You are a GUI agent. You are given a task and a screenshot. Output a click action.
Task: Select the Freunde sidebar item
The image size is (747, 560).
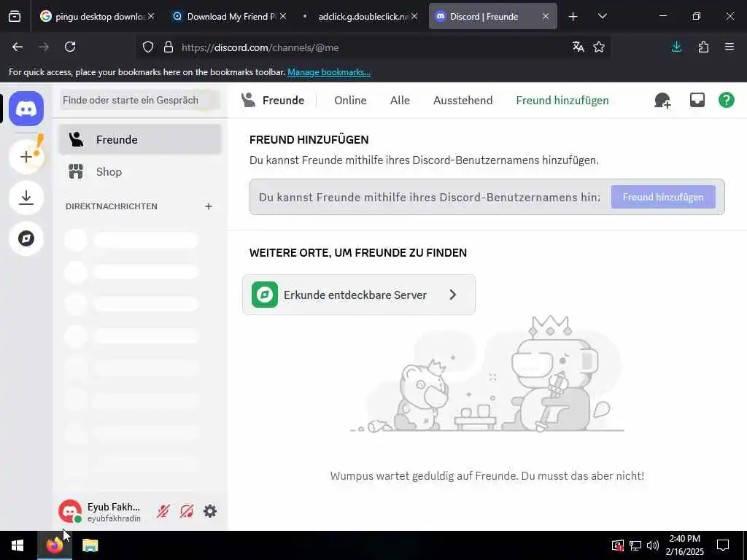[x=140, y=139]
